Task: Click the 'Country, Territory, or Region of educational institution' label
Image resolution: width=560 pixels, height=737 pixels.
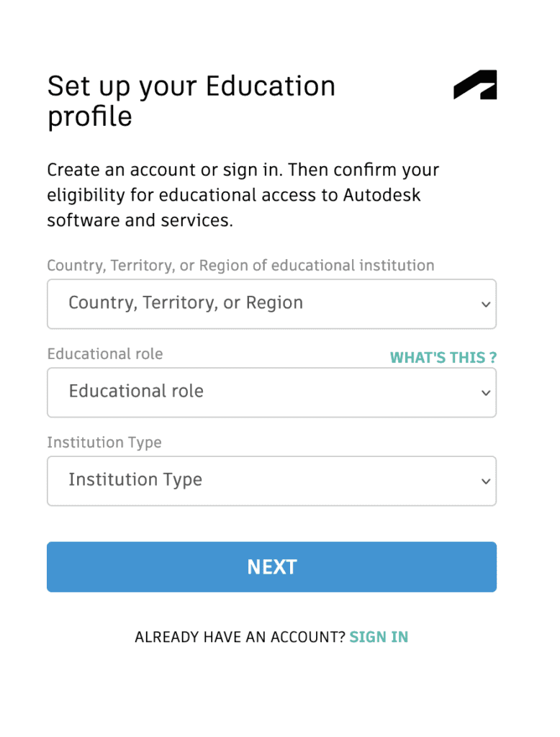Action: pyautogui.click(x=240, y=266)
